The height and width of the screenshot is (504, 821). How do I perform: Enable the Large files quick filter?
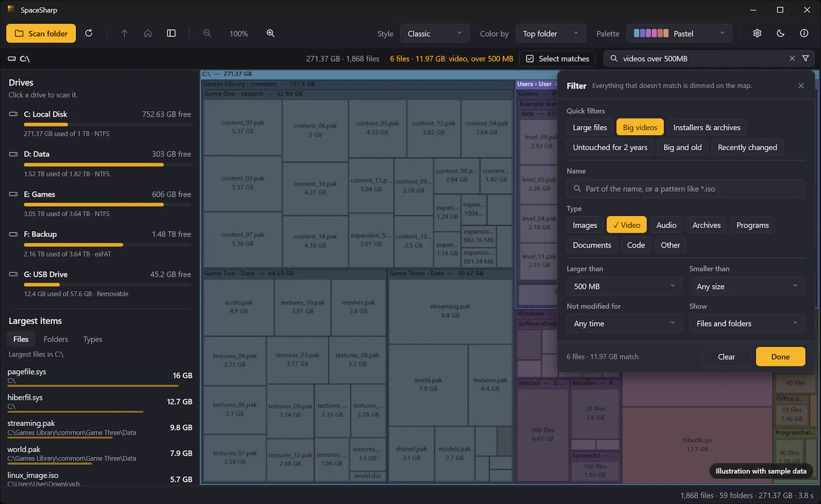(x=590, y=127)
